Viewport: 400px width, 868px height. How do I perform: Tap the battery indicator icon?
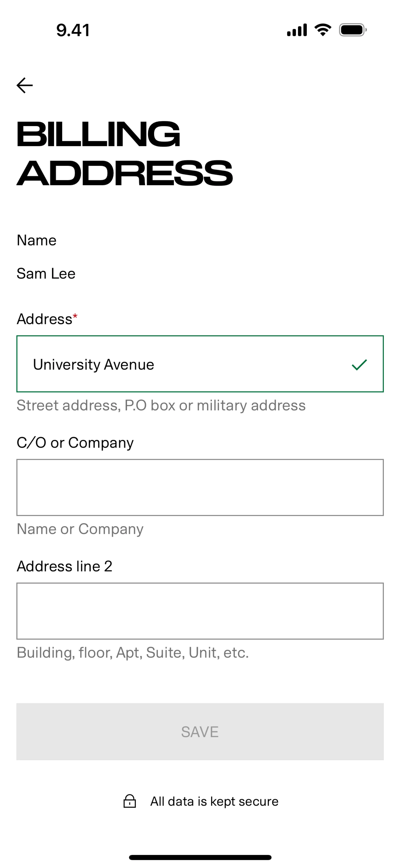[x=352, y=30]
